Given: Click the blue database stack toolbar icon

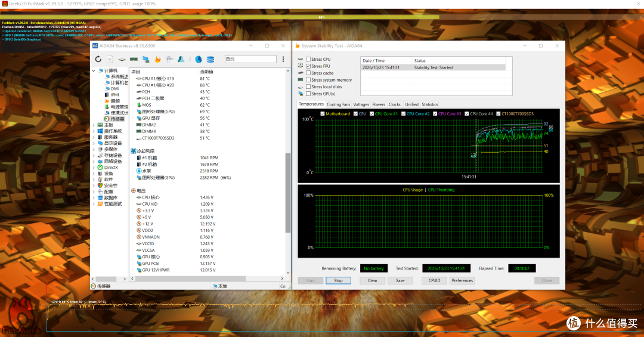Looking at the screenshot, I should [x=210, y=59].
